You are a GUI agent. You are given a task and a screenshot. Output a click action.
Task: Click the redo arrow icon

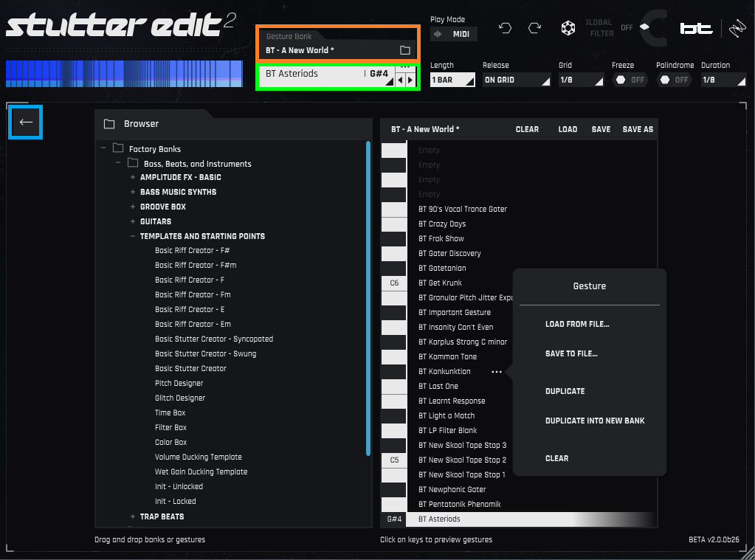point(534,28)
